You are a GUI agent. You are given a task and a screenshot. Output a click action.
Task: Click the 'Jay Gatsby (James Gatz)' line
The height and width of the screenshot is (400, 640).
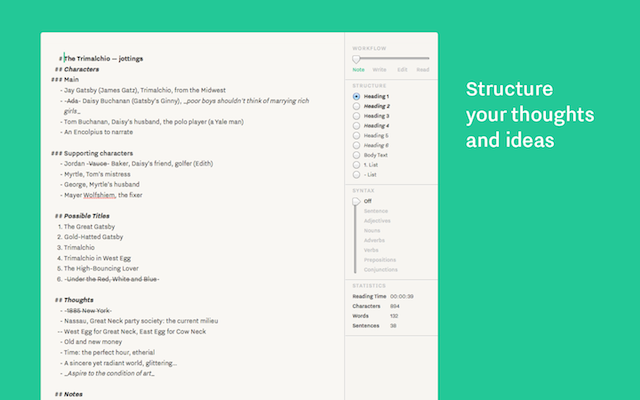(143, 90)
